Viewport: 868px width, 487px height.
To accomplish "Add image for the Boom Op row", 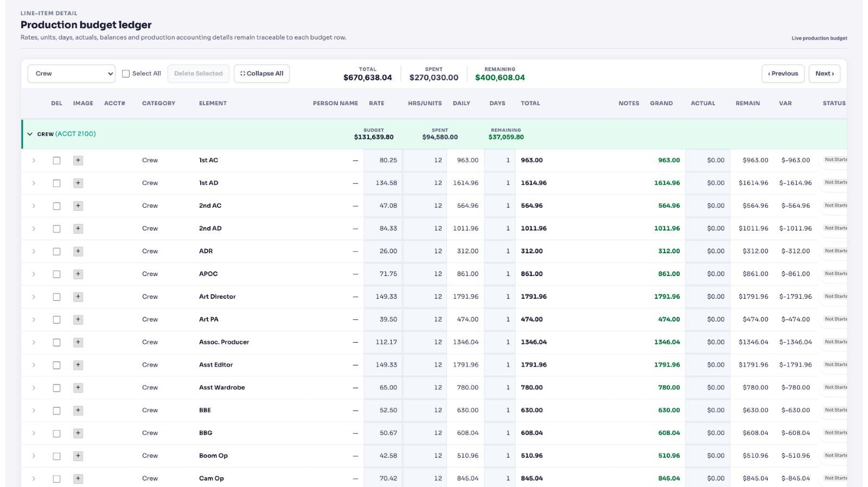I will click(x=78, y=456).
